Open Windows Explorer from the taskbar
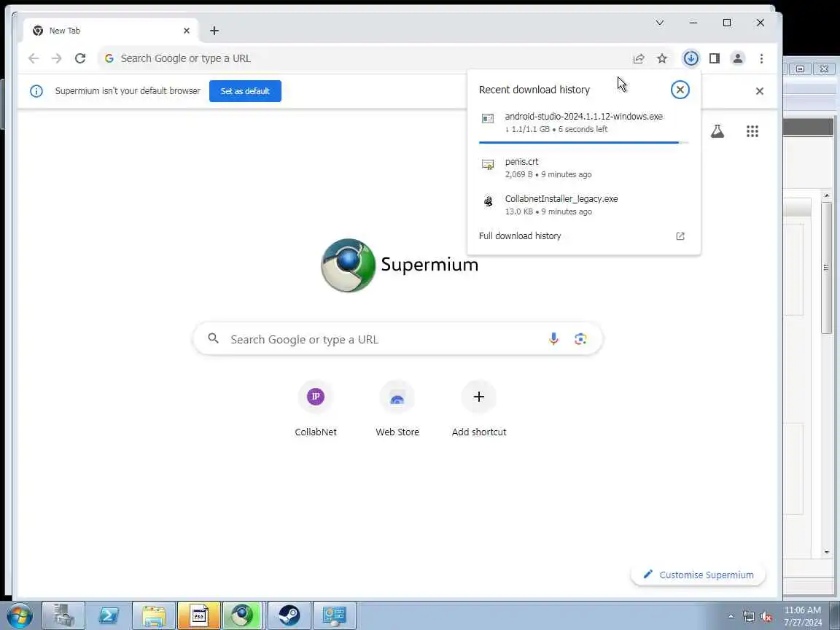This screenshot has width=840, height=630. [154, 615]
